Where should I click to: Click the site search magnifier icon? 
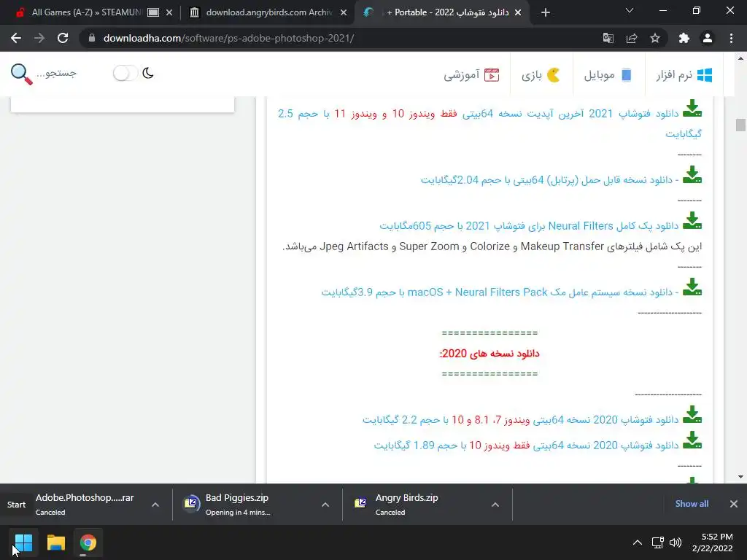(x=21, y=74)
